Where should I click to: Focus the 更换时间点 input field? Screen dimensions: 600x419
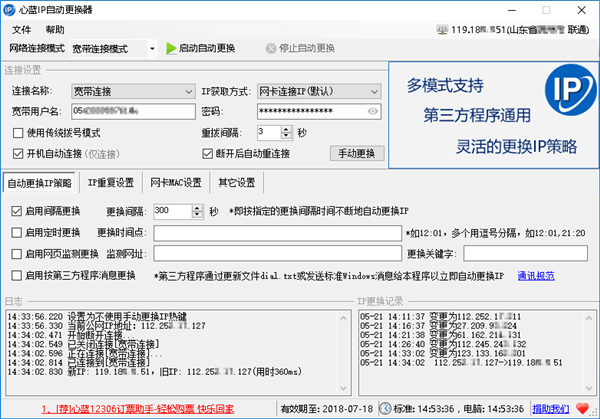coord(277,233)
